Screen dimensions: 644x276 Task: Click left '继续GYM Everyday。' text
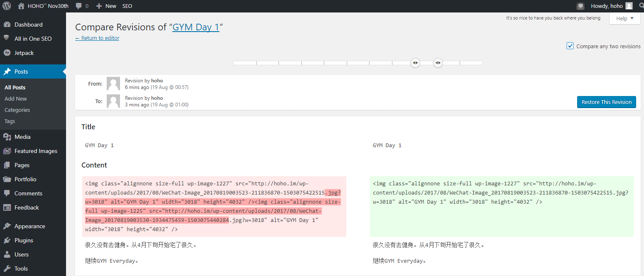coord(111,261)
